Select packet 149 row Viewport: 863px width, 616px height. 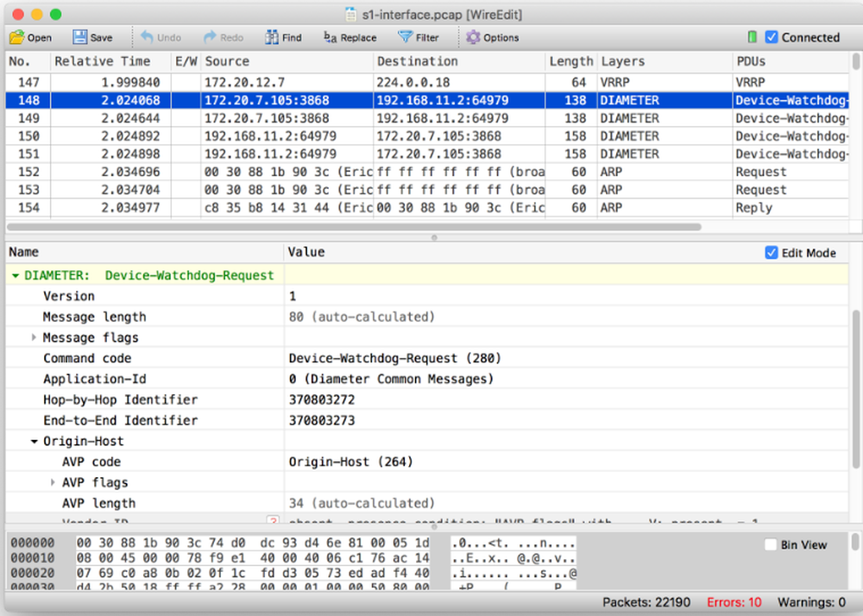point(426,118)
